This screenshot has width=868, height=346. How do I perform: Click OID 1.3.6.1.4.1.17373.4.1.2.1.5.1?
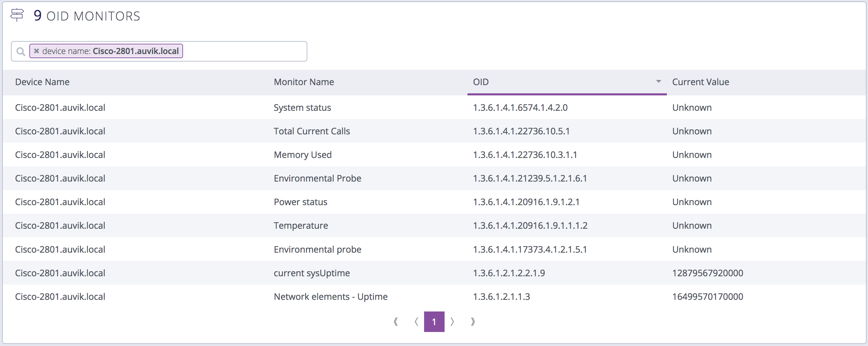(x=530, y=250)
